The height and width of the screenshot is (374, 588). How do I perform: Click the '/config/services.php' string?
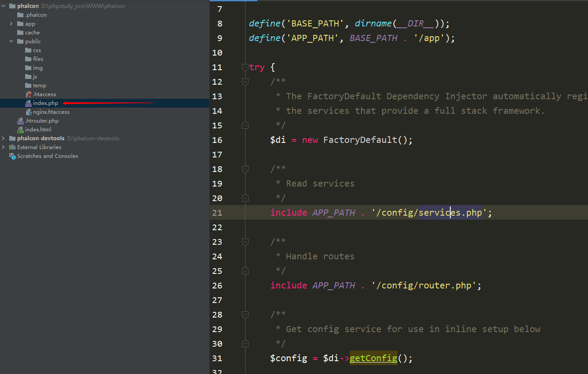(x=429, y=213)
